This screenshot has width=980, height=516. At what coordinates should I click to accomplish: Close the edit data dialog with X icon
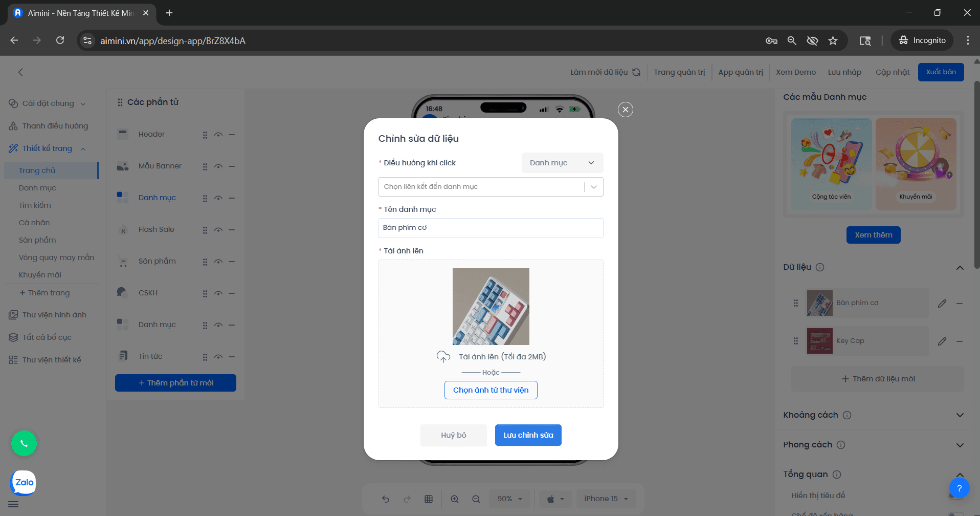click(625, 110)
